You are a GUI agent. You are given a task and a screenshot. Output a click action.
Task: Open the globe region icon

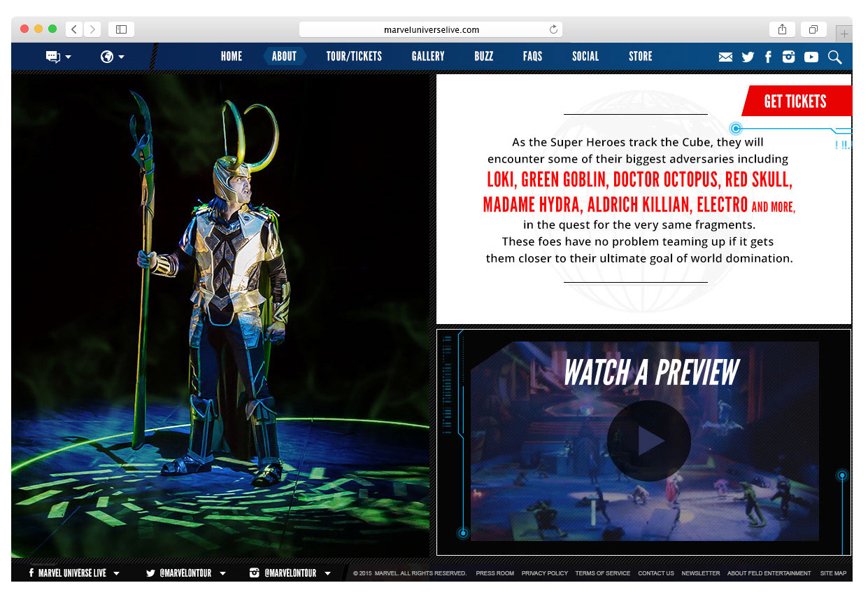[107, 57]
